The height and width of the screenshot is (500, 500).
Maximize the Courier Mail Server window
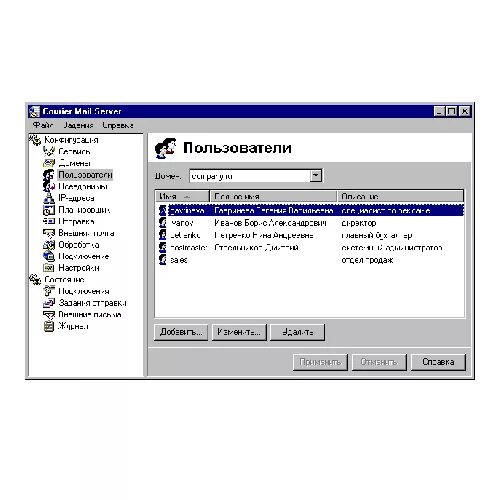451,111
